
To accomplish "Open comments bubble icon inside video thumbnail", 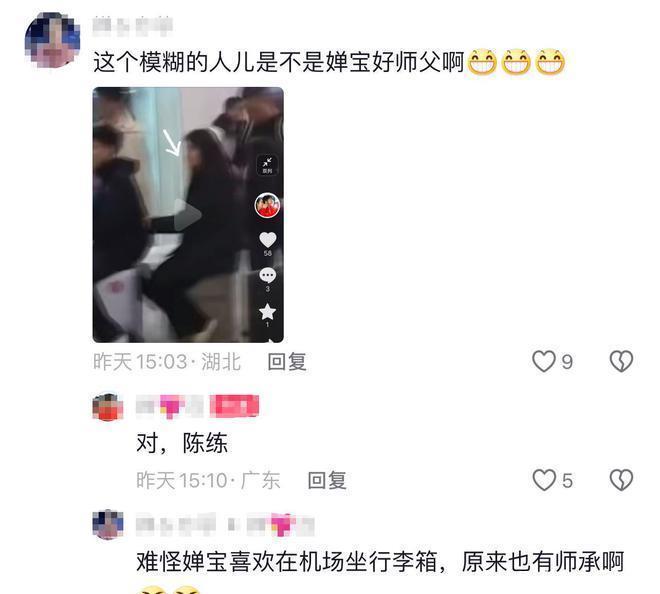I will [x=267, y=276].
